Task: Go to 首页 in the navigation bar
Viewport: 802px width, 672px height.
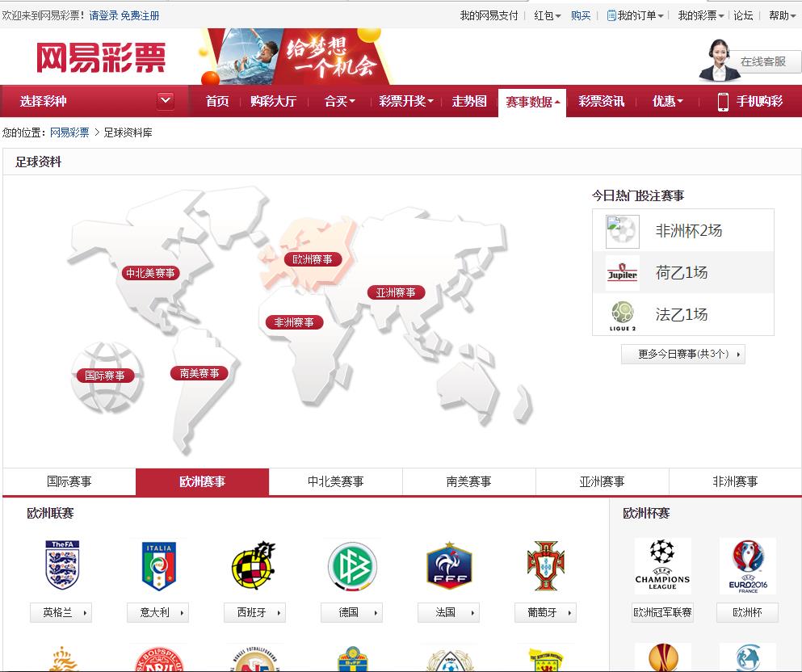Action: [x=217, y=101]
